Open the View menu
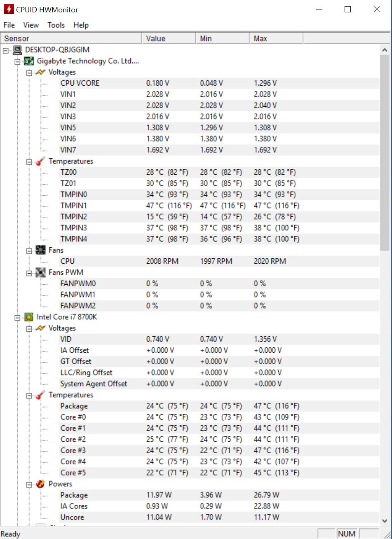392x539 pixels. tap(31, 25)
